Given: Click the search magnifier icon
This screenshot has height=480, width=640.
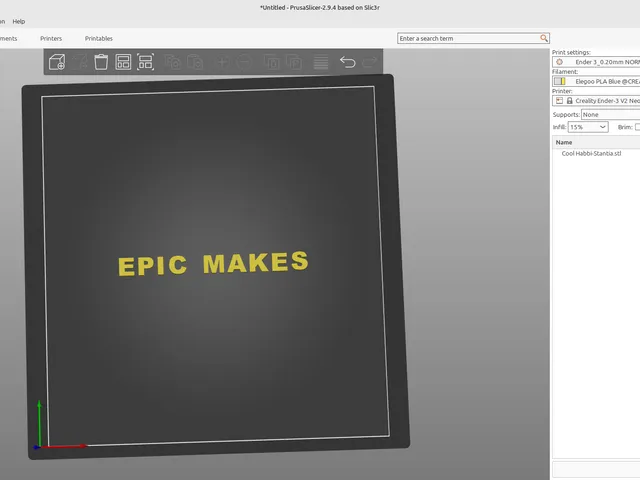Looking at the screenshot, I should (x=544, y=38).
